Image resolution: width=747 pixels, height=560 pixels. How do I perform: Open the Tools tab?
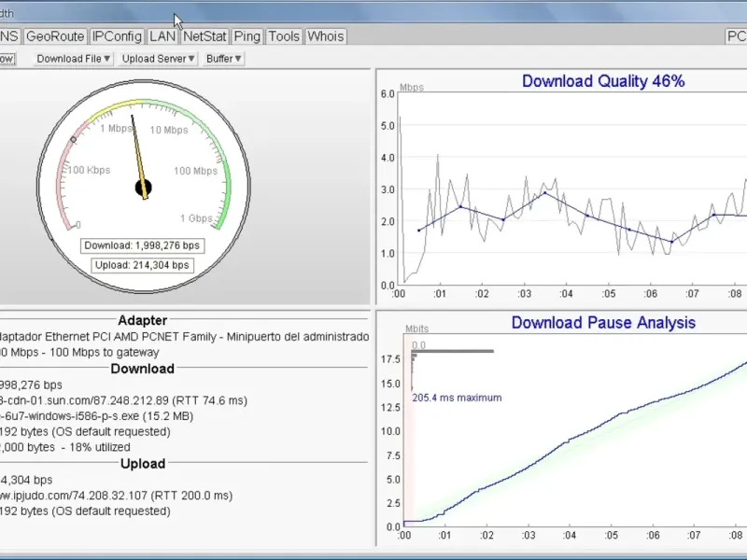click(x=284, y=36)
